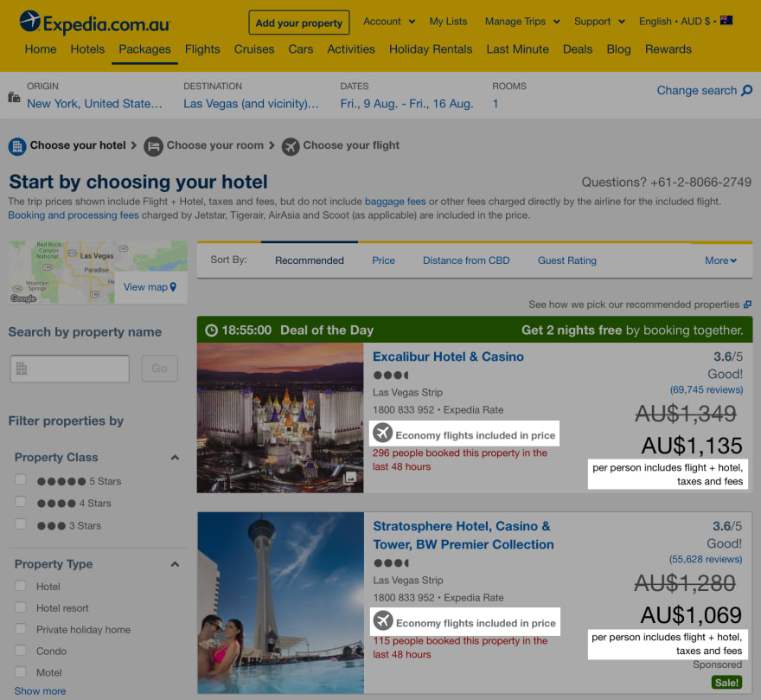Expand the More sort options dropdown
Image resolution: width=761 pixels, height=700 pixels.
coord(720,260)
